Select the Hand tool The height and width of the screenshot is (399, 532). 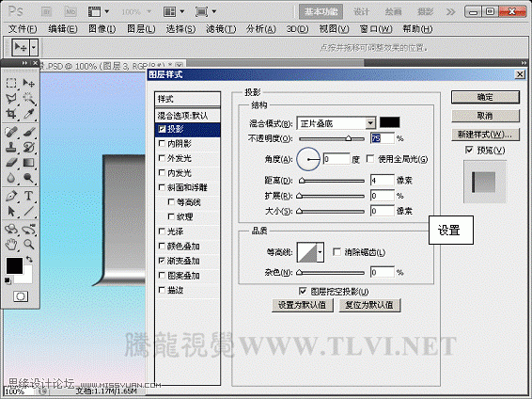click(x=11, y=244)
